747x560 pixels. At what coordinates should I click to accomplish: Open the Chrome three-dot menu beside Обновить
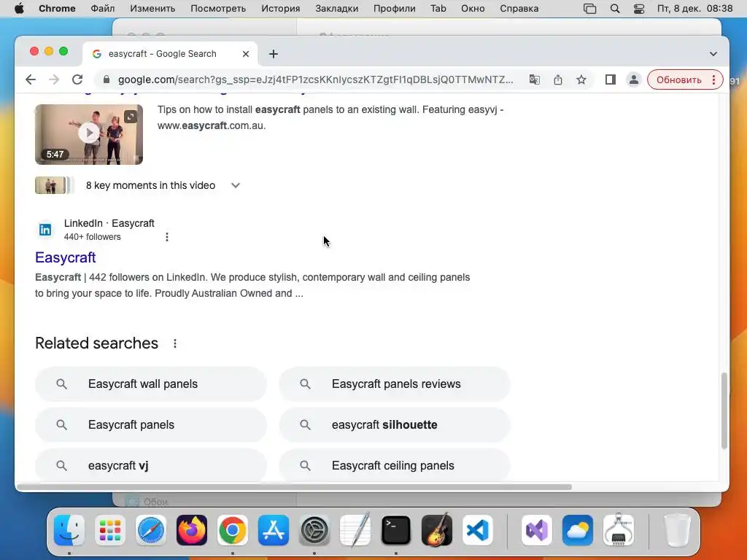[713, 79]
